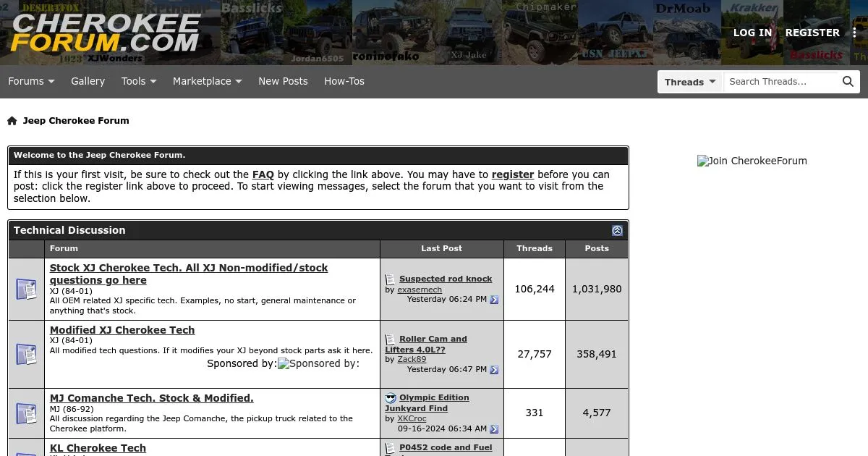868x456 pixels.
Task: Click Forum column header
Action: click(64, 248)
